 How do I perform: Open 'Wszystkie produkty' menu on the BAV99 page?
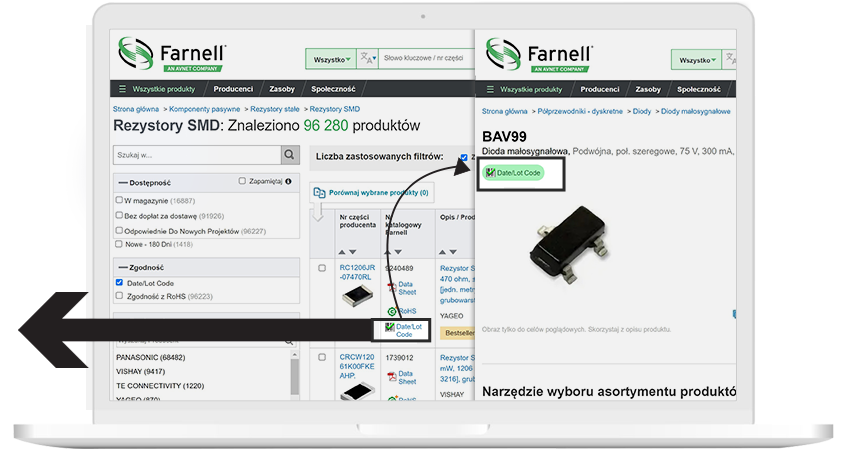525,89
